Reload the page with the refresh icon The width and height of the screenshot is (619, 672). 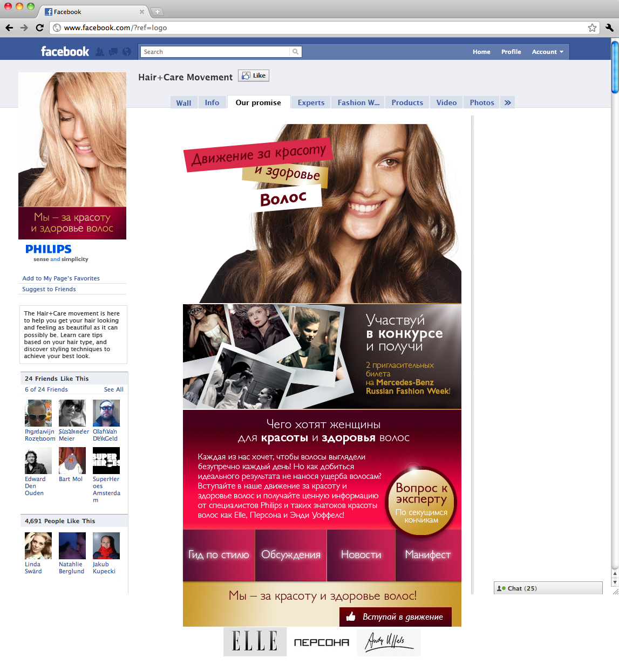click(39, 28)
